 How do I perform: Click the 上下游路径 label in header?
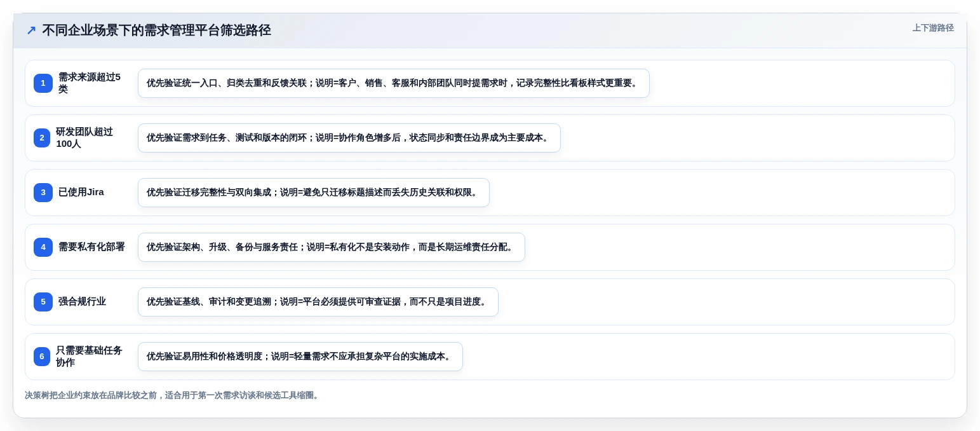(x=933, y=28)
